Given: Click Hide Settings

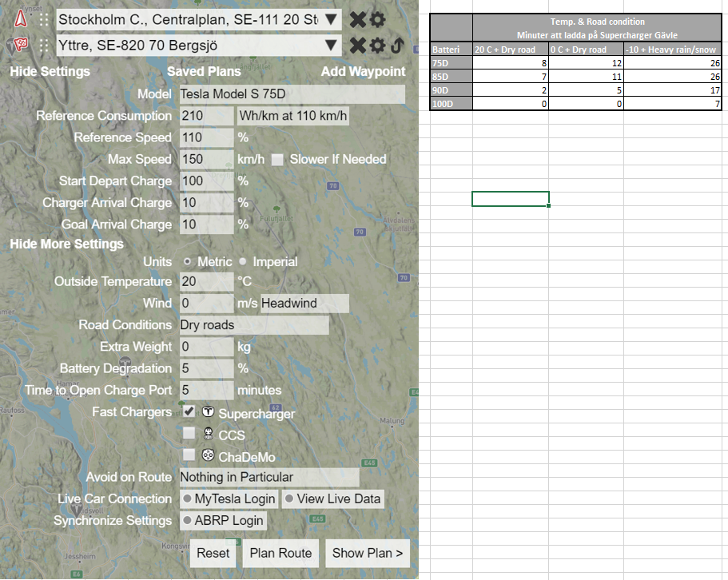Looking at the screenshot, I should (50, 71).
